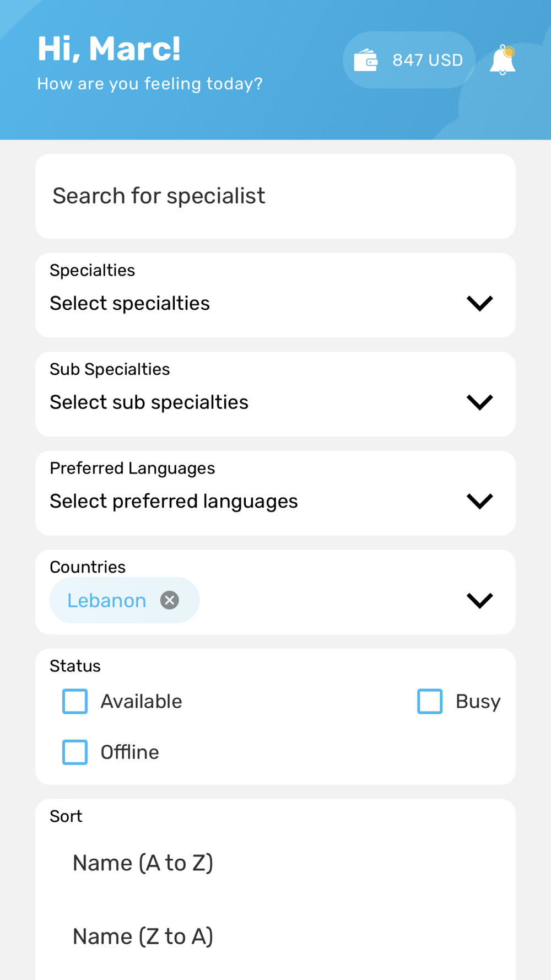This screenshot has height=980, width=551.
Task: Open the Countries dropdown chevron
Action: click(479, 600)
